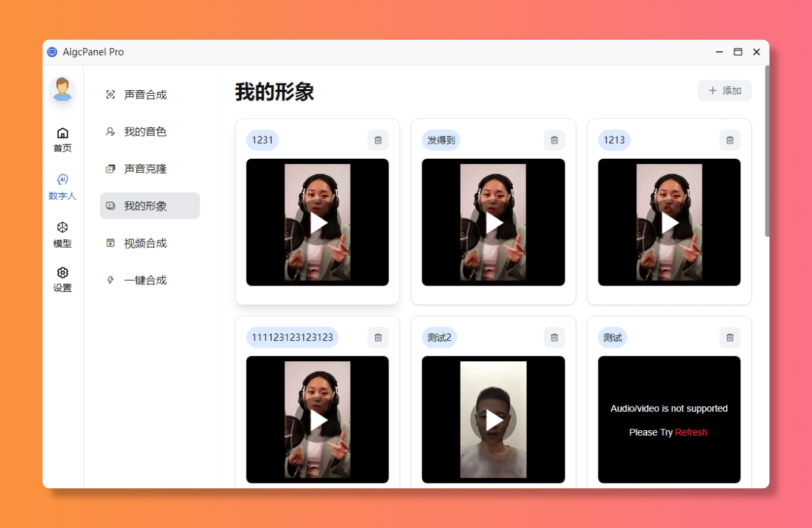This screenshot has width=812, height=528.
Task: Click the 1213 name label tag
Action: [x=613, y=140]
